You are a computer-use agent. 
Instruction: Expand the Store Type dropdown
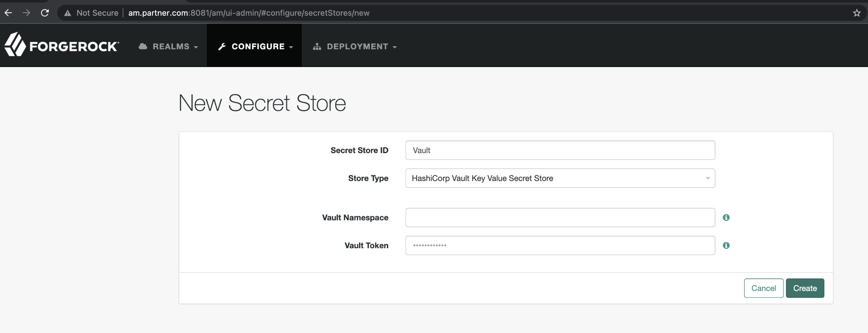[x=560, y=178]
